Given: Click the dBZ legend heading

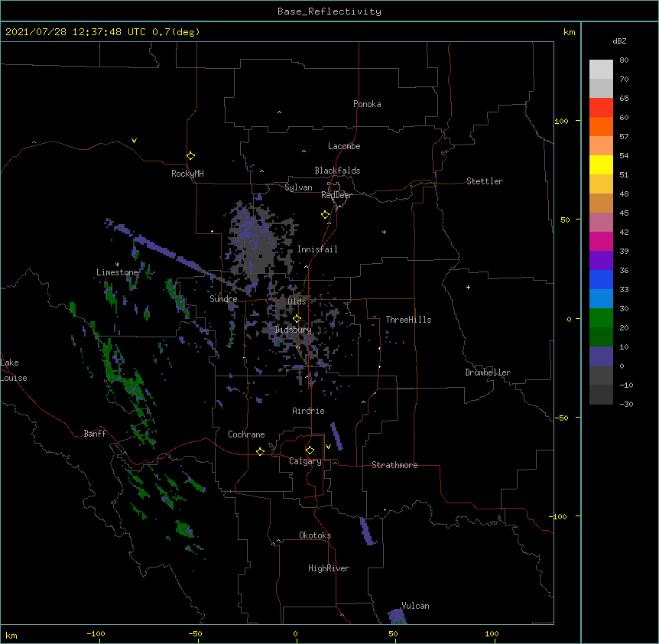Looking at the screenshot, I should [x=619, y=41].
